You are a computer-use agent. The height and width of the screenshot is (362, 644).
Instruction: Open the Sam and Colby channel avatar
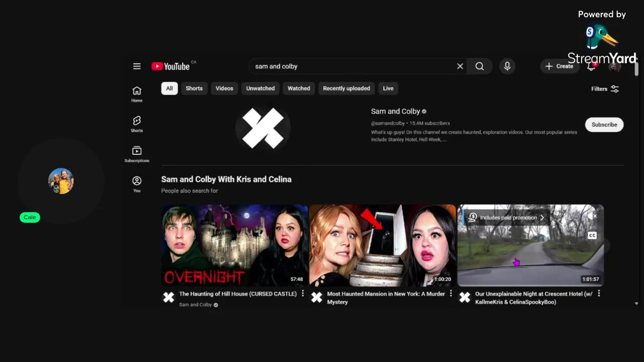pyautogui.click(x=263, y=128)
